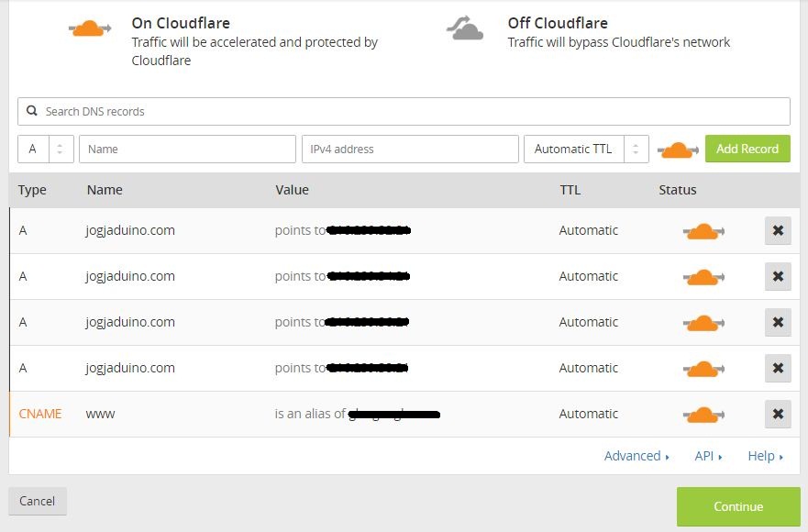
Task: Toggle proxy status of www CNAME record
Action: point(703,415)
